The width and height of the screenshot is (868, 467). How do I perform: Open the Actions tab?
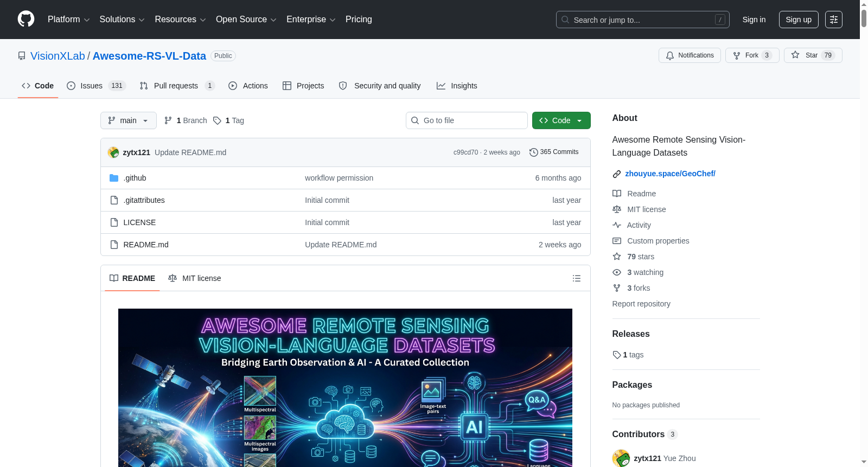click(248, 86)
